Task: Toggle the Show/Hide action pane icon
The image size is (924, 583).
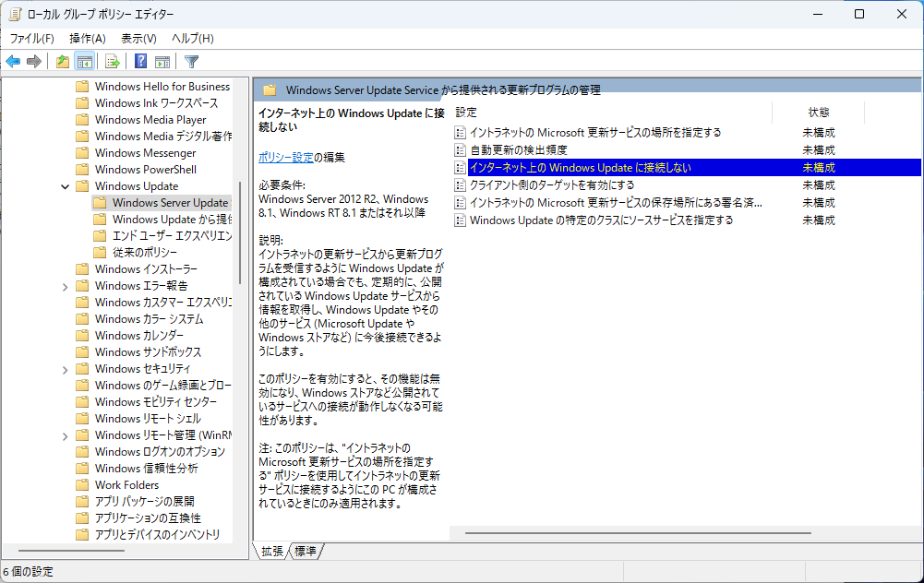Action: point(162,62)
